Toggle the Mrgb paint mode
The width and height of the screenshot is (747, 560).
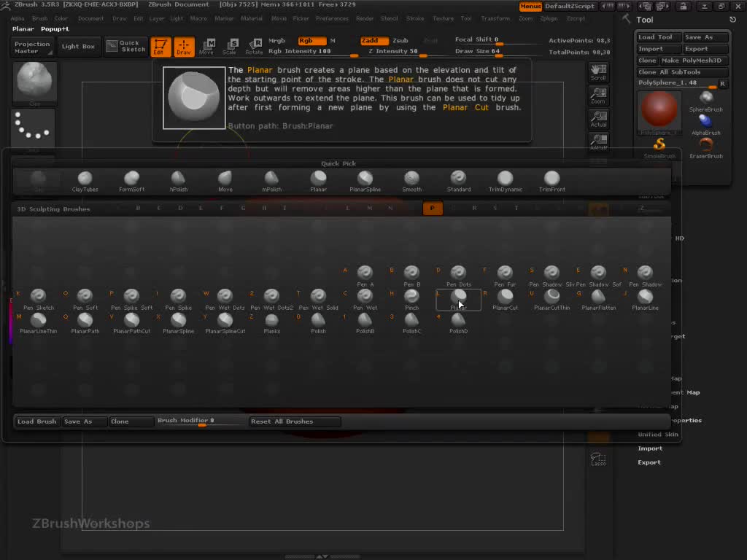pos(276,41)
